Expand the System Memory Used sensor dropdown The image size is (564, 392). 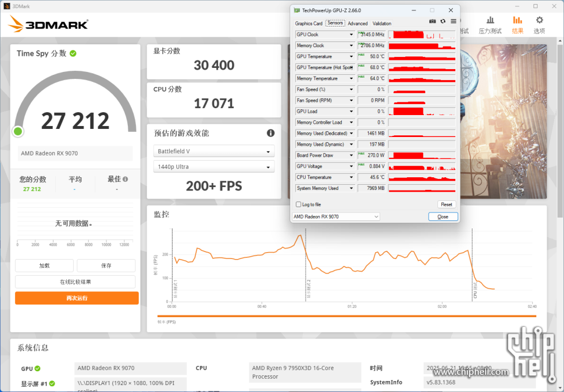point(352,188)
